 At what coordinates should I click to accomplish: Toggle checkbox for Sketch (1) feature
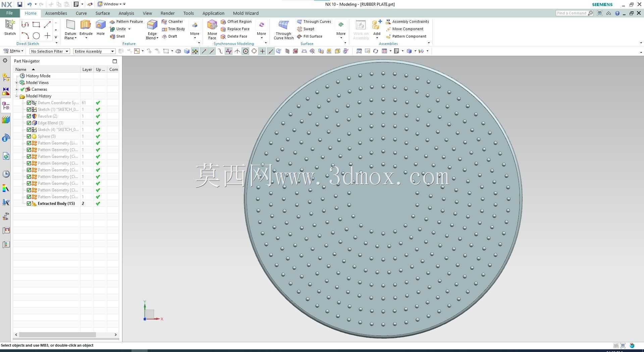coord(29,109)
